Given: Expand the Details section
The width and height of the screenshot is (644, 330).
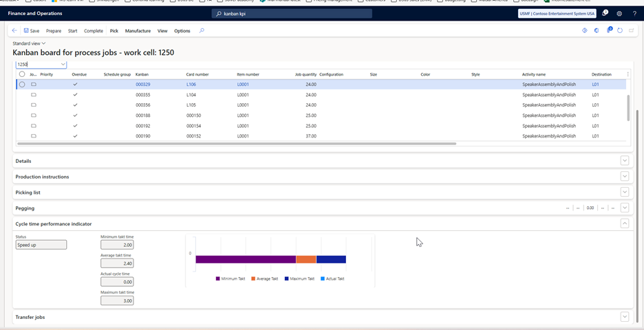Looking at the screenshot, I should coord(625,161).
